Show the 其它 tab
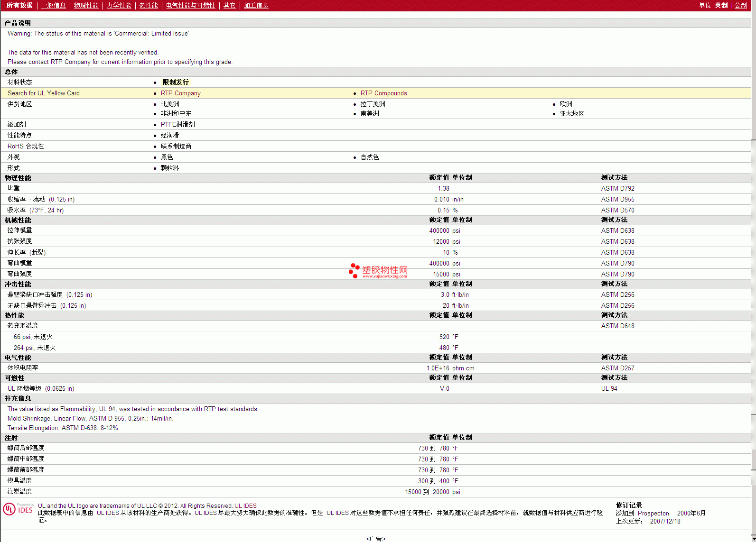 [x=229, y=6]
